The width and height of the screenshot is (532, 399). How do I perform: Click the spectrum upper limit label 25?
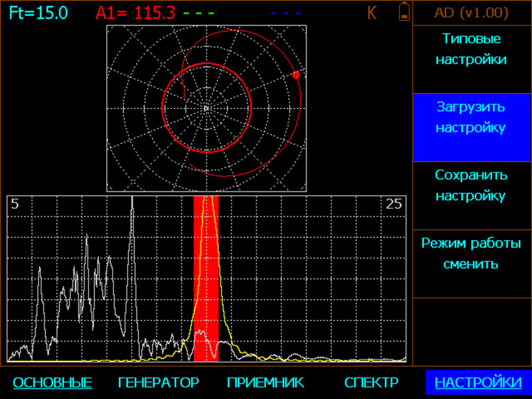click(394, 204)
